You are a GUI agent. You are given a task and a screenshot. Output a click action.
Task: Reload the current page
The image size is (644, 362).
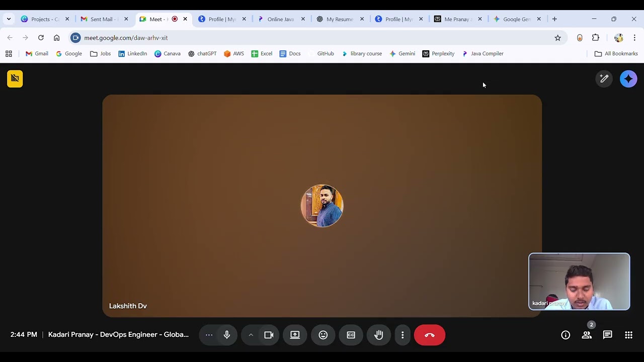41,38
